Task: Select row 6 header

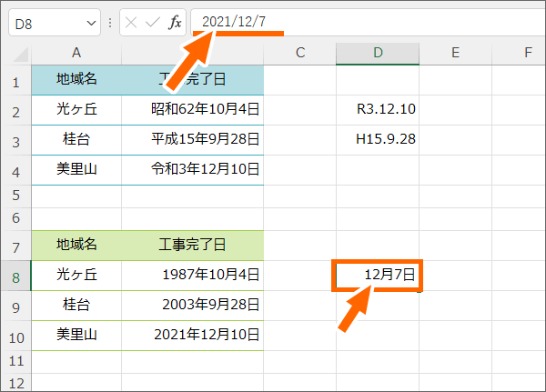Action: click(x=16, y=219)
